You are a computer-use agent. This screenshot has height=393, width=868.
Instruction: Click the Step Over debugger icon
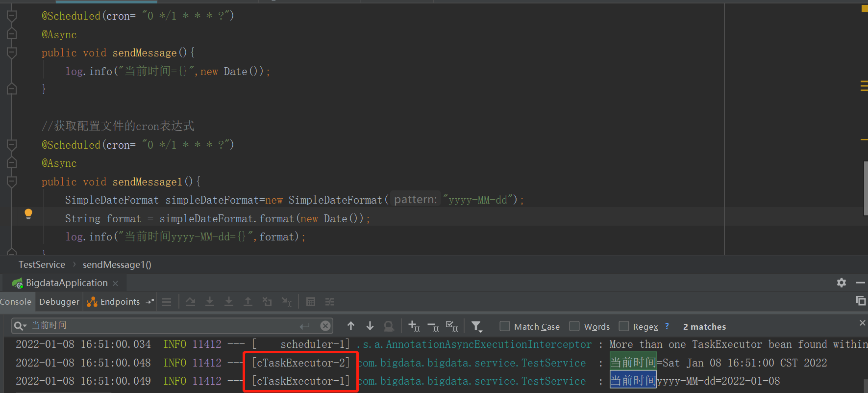tap(191, 302)
